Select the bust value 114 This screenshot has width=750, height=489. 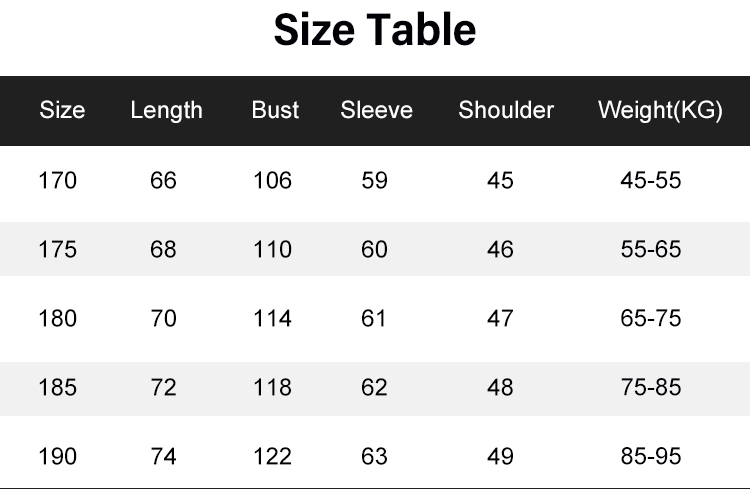pos(272,319)
